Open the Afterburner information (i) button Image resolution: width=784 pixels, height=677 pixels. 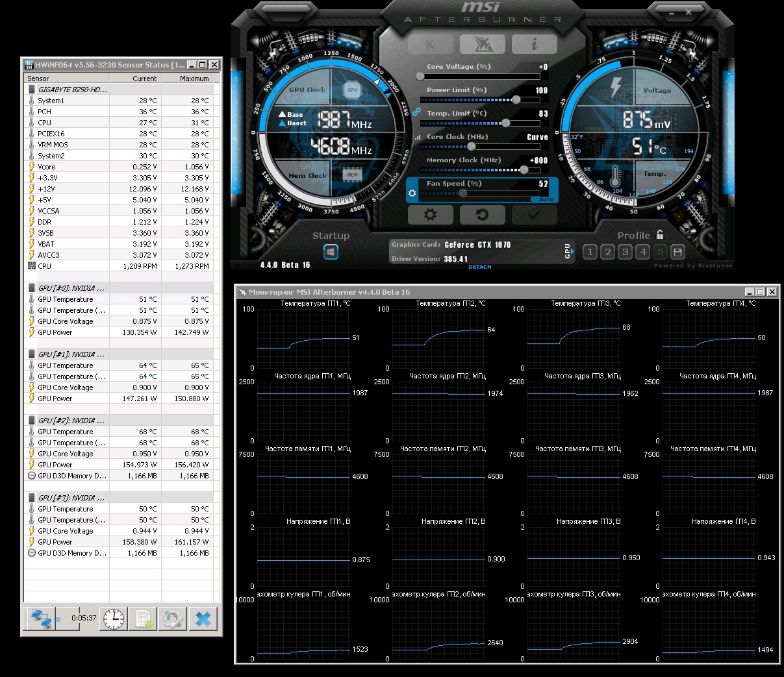[534, 44]
